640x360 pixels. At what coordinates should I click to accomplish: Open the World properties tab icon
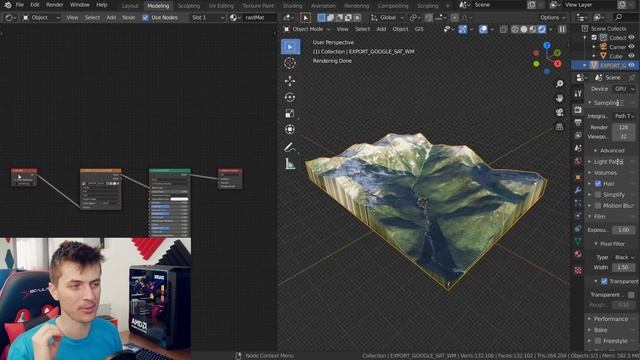[x=578, y=161]
